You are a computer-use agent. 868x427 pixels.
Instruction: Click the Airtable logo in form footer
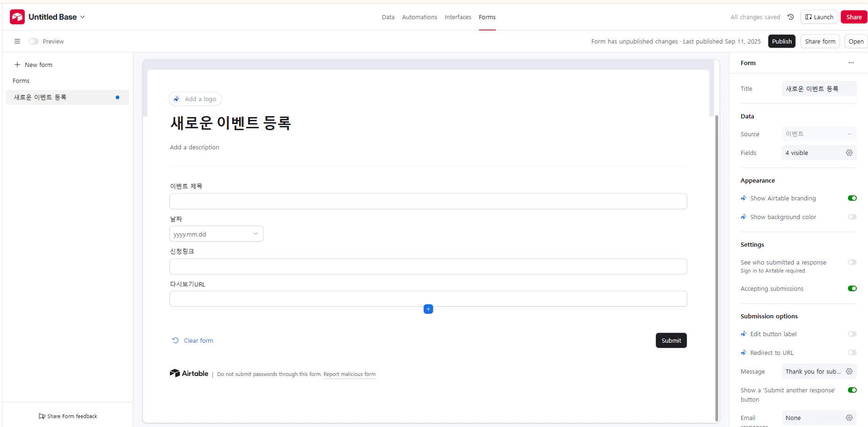(x=189, y=373)
